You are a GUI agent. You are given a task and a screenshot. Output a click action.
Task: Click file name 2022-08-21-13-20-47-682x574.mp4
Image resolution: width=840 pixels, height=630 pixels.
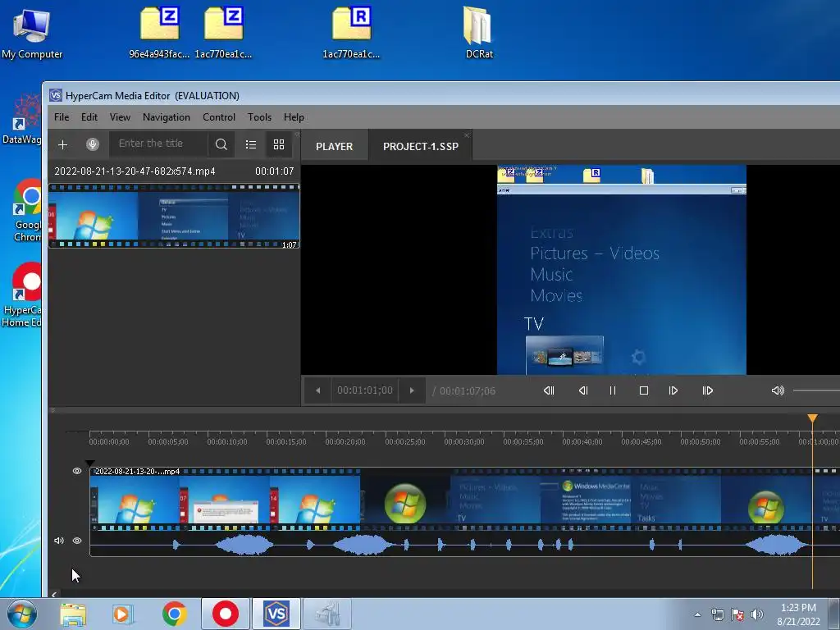(135, 171)
